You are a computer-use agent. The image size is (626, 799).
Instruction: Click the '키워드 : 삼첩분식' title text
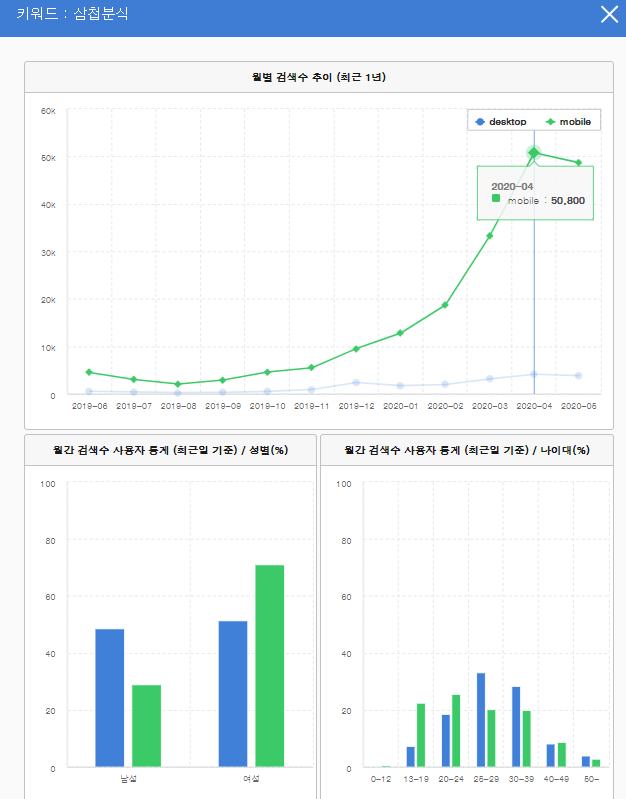point(72,14)
